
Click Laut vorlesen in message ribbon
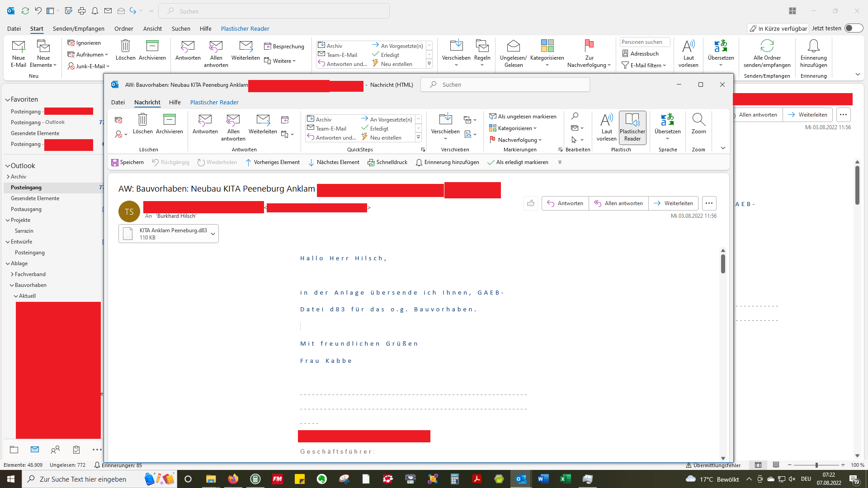tap(606, 127)
